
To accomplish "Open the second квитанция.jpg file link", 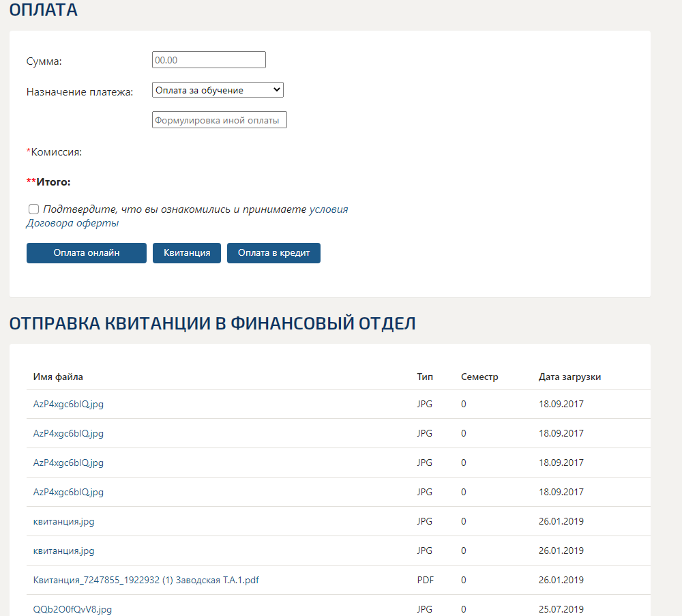I will click(x=63, y=551).
